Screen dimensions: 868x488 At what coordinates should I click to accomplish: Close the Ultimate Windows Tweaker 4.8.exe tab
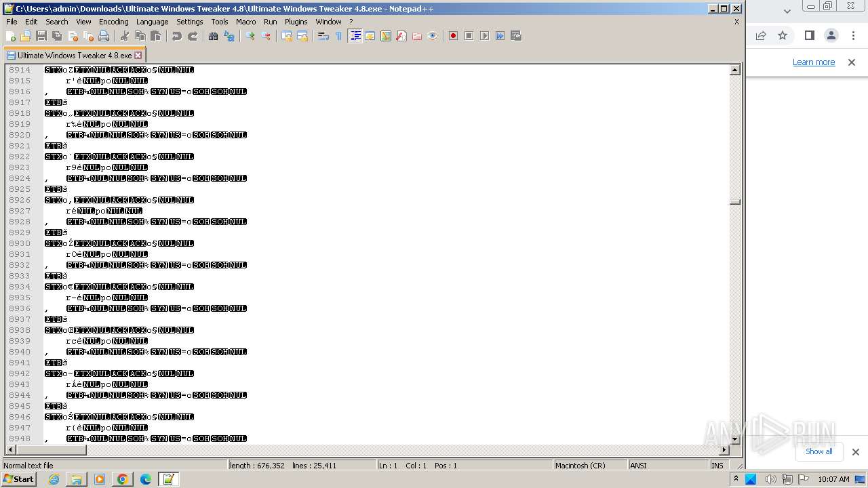[x=138, y=56]
